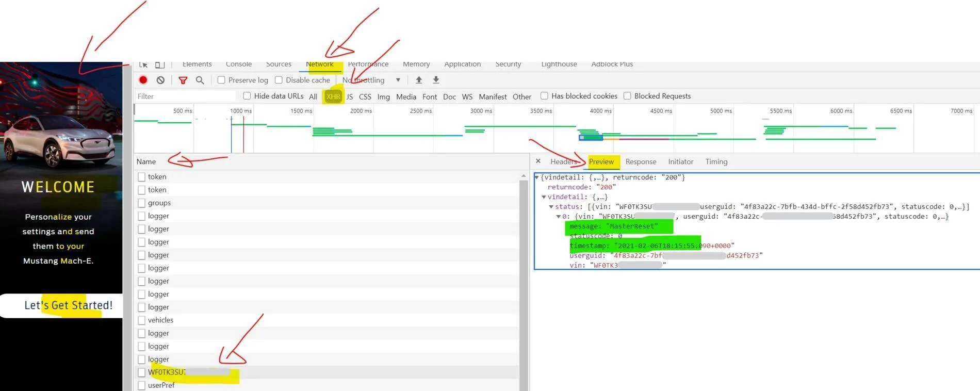
Task: Select the vehicles request row
Action: 327,320
